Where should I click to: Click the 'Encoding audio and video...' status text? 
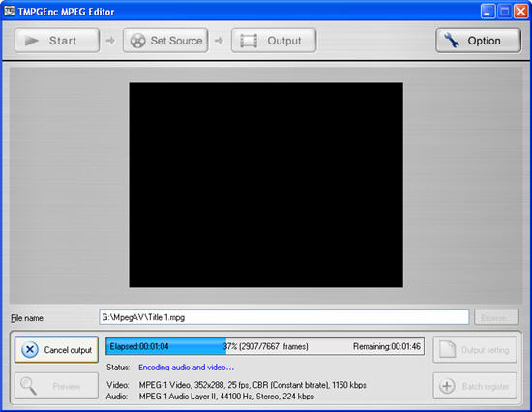click(x=187, y=368)
